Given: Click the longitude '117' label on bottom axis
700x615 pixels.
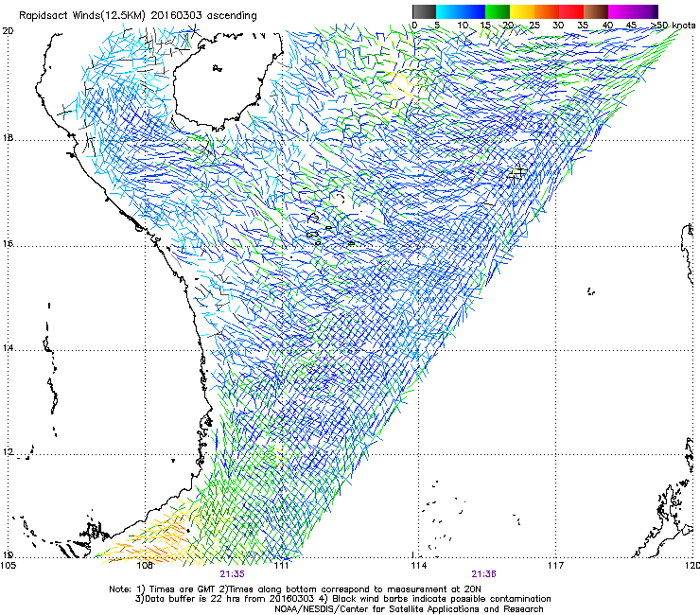Looking at the screenshot, I should (x=555, y=566).
